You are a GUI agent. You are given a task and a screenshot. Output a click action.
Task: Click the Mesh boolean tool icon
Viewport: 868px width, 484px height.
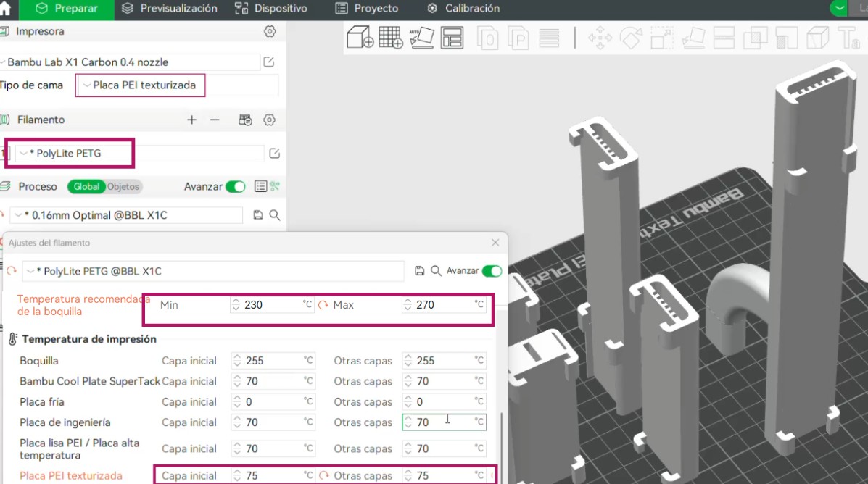[x=755, y=38]
